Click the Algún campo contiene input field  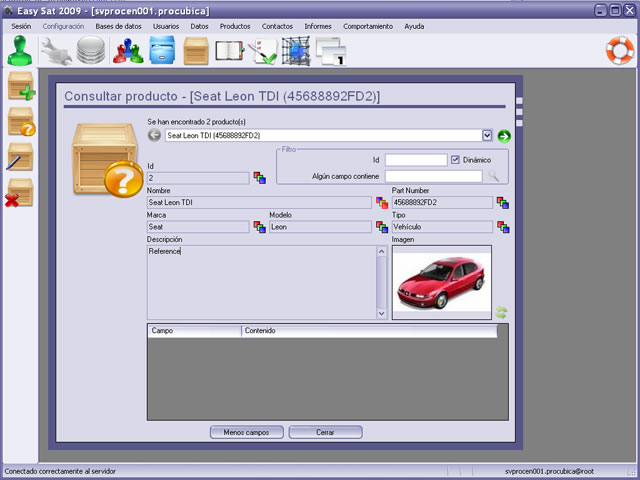(x=433, y=176)
